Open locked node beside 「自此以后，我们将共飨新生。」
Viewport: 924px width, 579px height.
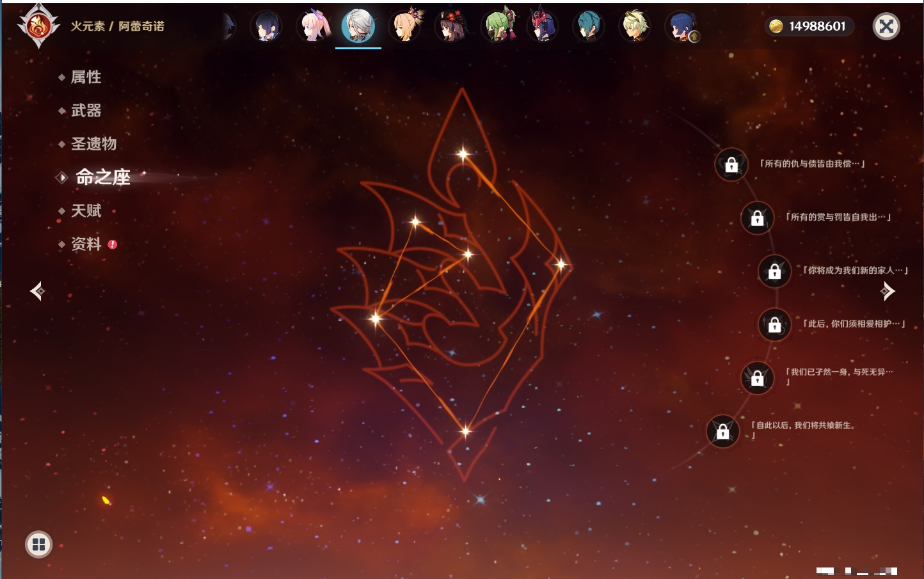coord(722,431)
